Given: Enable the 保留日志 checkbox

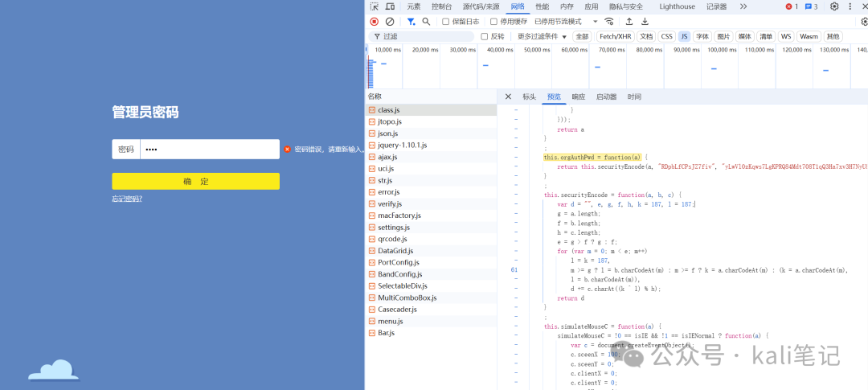Looking at the screenshot, I should [x=445, y=22].
